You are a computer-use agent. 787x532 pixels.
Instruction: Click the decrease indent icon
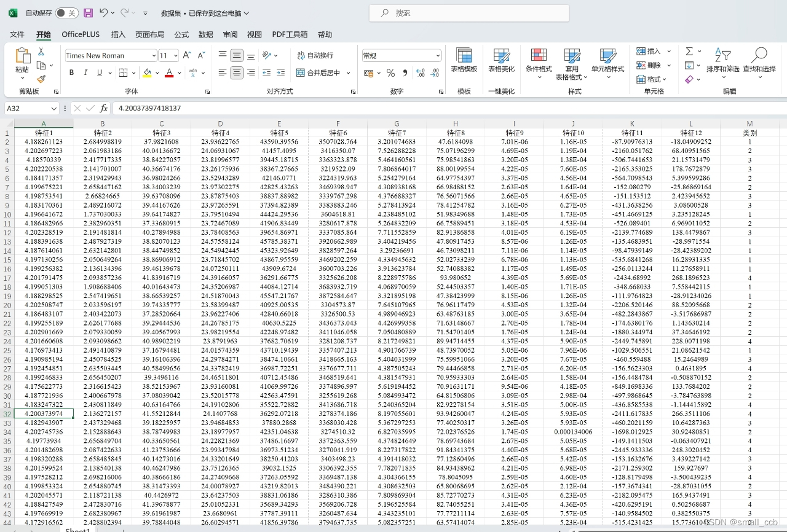click(267, 72)
